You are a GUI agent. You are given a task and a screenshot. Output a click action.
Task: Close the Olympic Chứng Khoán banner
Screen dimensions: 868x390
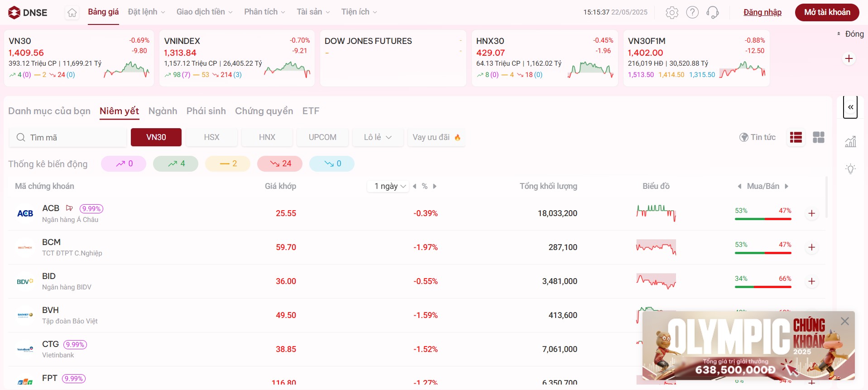tap(845, 321)
